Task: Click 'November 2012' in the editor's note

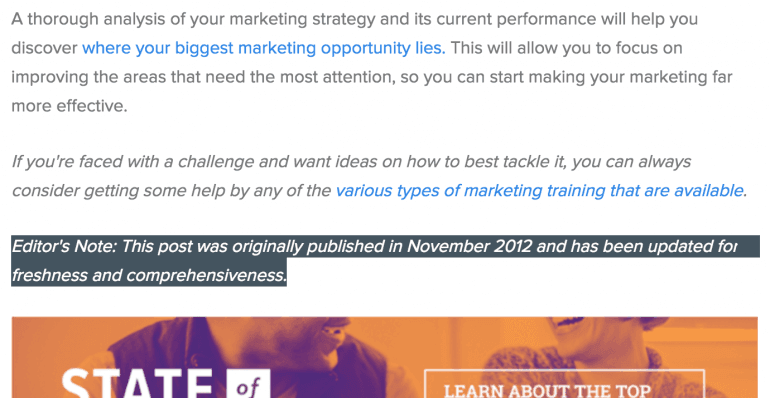Action: click(469, 246)
